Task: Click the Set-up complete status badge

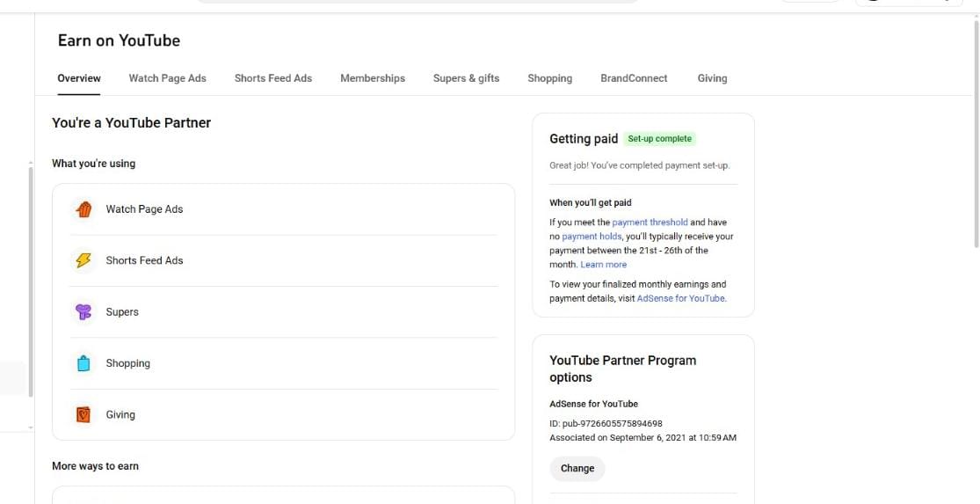Action: click(659, 139)
